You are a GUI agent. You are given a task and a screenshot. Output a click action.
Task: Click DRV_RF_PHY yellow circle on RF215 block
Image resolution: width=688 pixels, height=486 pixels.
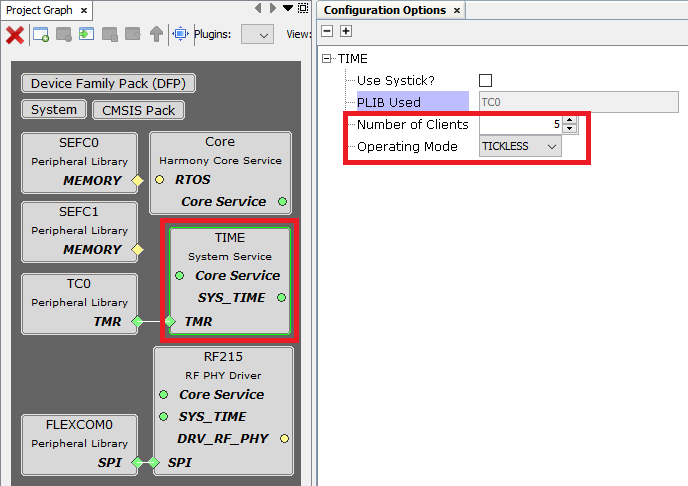284,439
